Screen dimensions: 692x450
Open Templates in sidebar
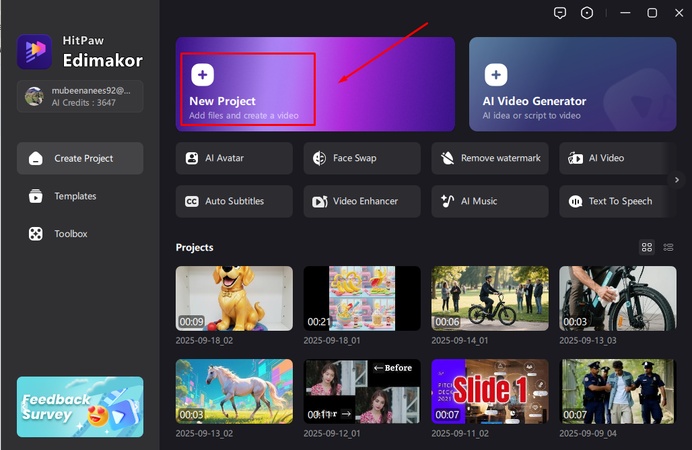(x=80, y=196)
